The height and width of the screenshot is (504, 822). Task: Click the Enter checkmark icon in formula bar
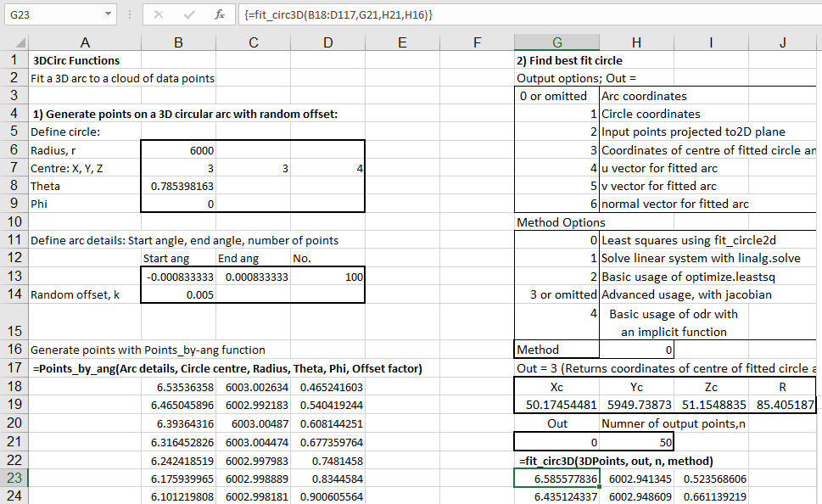point(191,15)
